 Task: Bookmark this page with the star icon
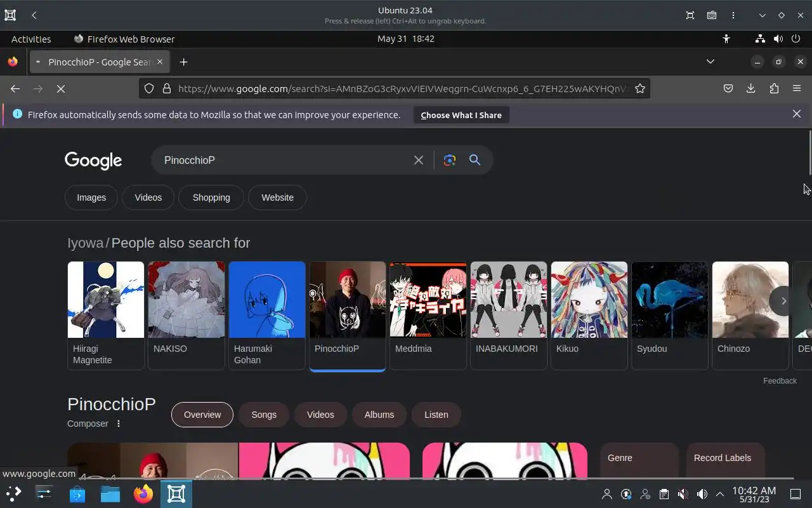pyautogui.click(x=640, y=89)
